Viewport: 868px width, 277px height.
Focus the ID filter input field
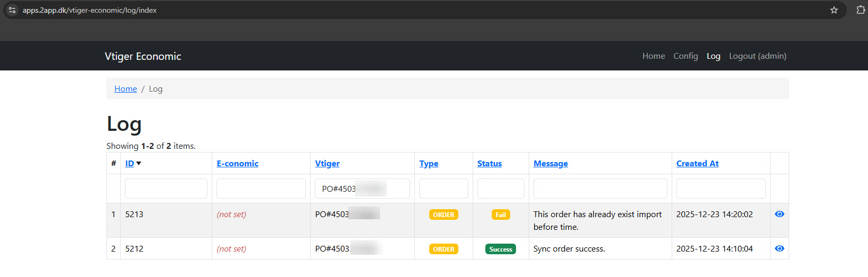click(x=166, y=189)
